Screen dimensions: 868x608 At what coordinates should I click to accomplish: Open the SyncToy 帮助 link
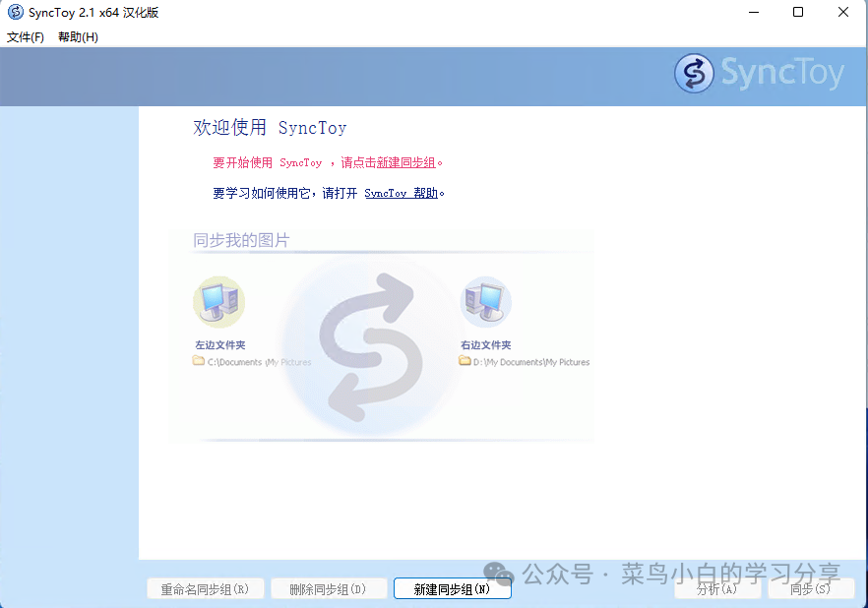pyautogui.click(x=402, y=193)
